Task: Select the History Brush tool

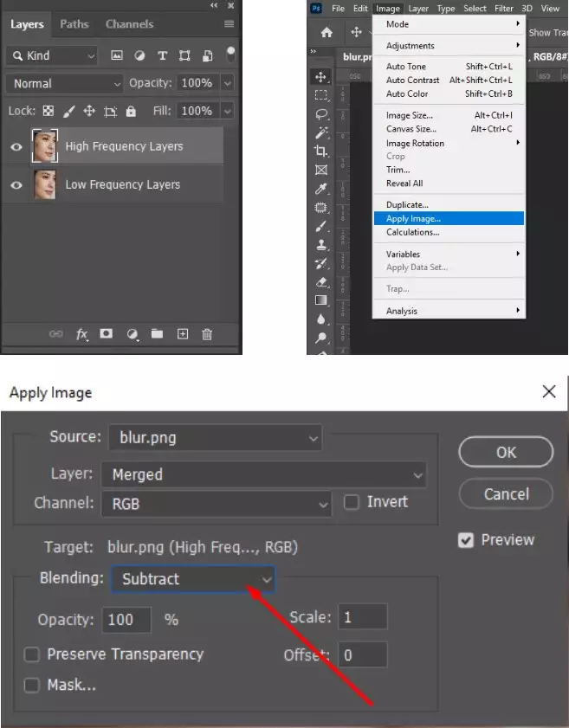Action: coord(321,264)
